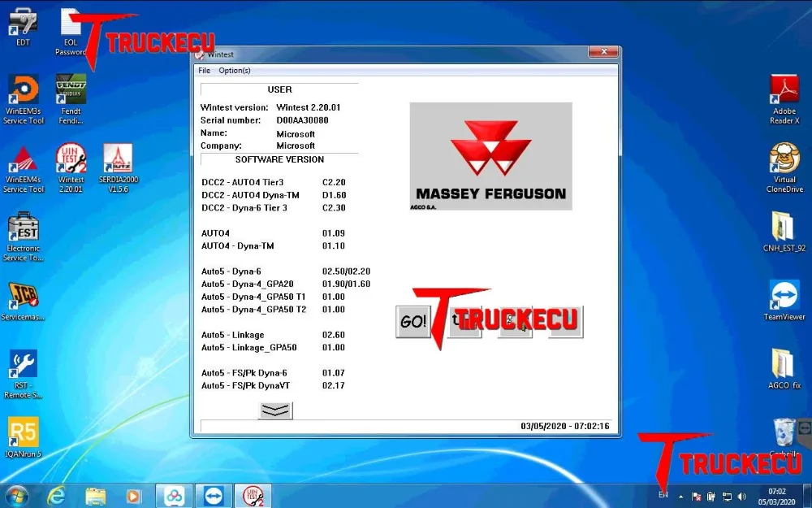Open the Electronic Service Tool EST icon
Image resolution: width=812 pixels, height=508 pixels.
24,237
